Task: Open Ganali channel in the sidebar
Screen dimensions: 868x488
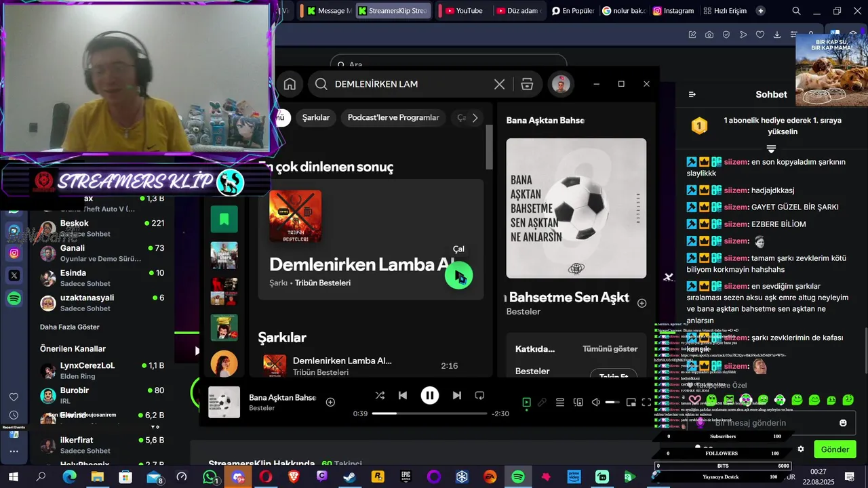Action: [x=102, y=253]
